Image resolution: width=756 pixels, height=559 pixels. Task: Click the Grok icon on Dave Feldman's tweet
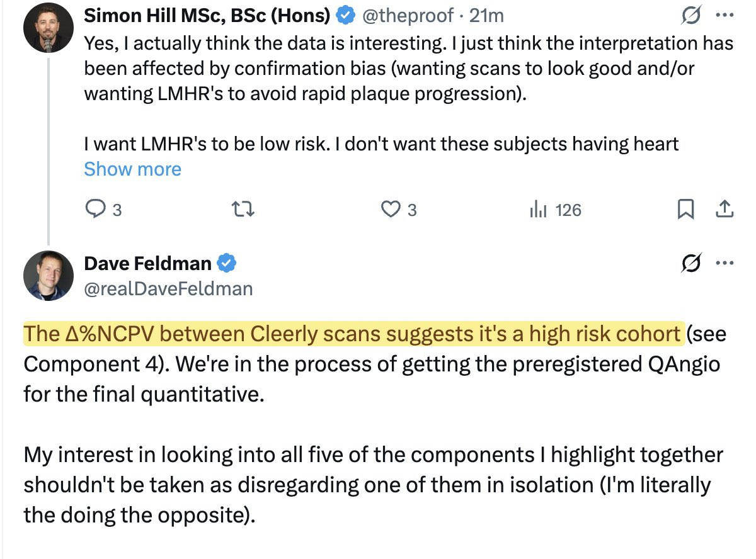[691, 264]
